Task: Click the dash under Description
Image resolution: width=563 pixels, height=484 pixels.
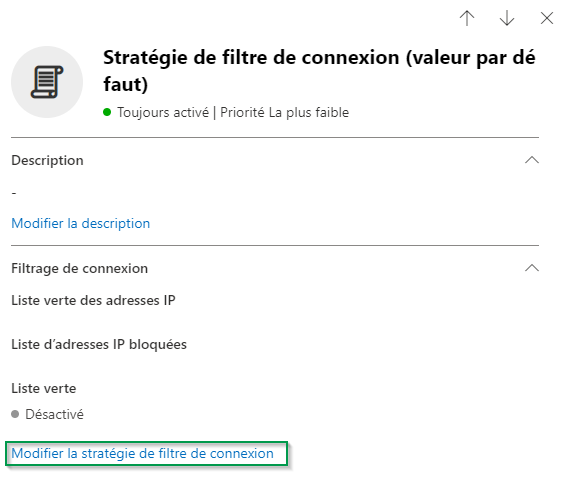Action: [14, 193]
